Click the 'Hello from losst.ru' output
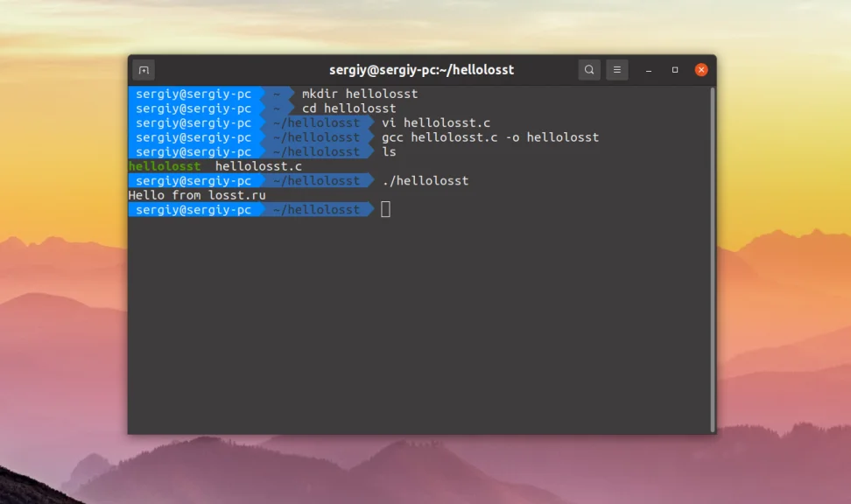851x504 pixels. pos(197,195)
